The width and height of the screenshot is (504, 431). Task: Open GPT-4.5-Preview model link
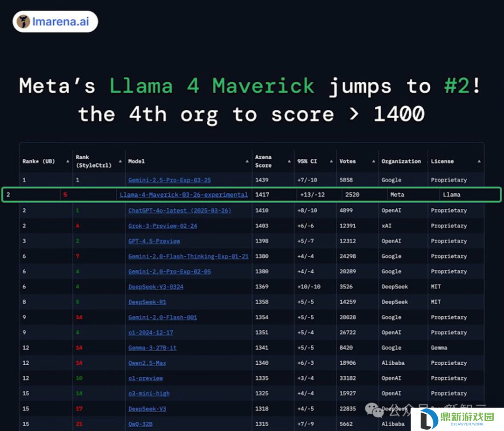pyautogui.click(x=154, y=241)
